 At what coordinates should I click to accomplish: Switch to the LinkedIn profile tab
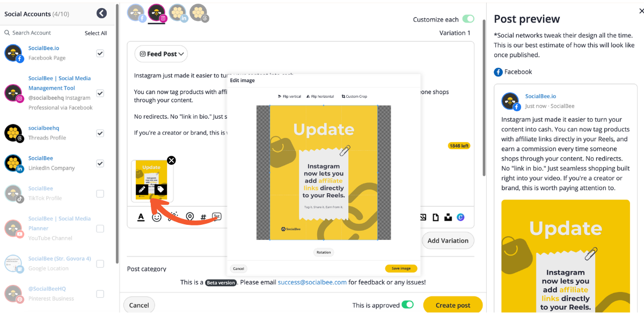pos(178,12)
